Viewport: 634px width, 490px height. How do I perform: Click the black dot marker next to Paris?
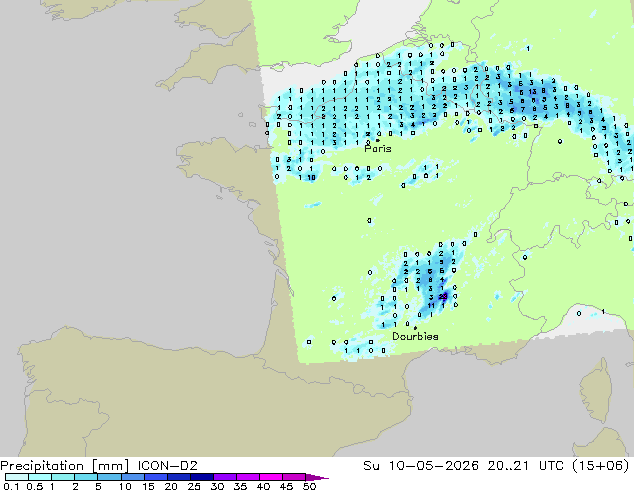point(378,140)
